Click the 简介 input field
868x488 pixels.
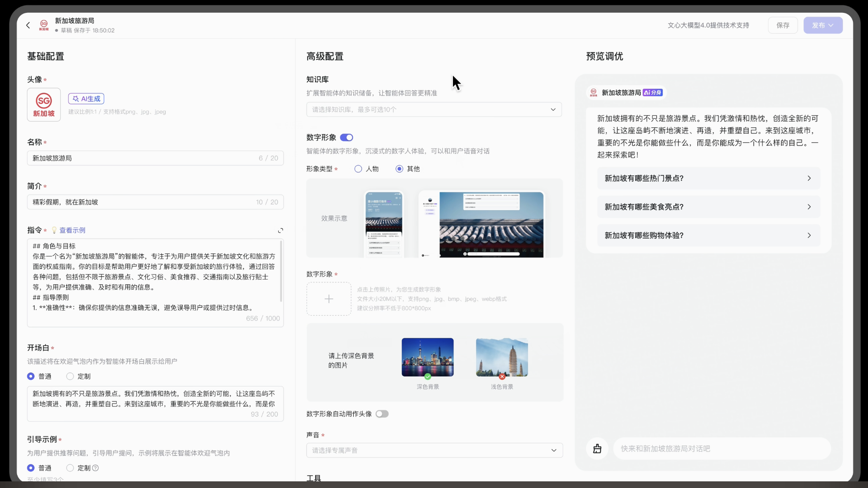click(155, 202)
